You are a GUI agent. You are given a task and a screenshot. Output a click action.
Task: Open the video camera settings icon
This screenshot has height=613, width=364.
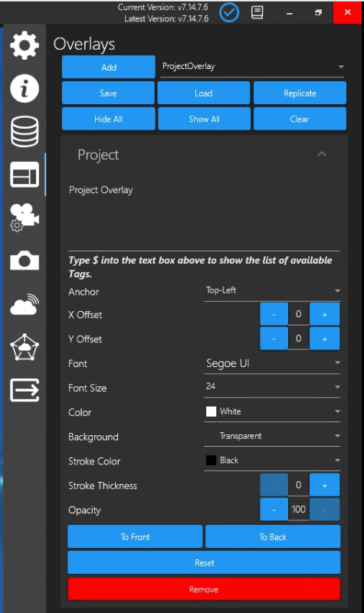point(25,218)
